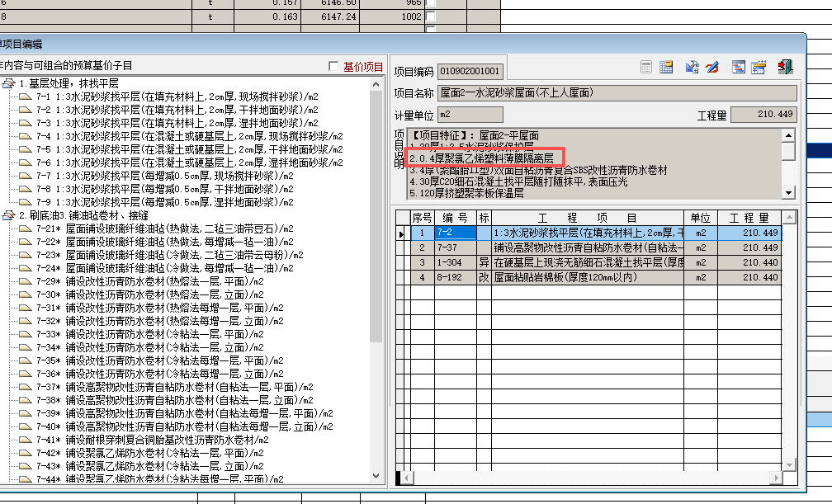832x504 pixels.
Task: Click the 编号 column header
Action: click(456, 218)
